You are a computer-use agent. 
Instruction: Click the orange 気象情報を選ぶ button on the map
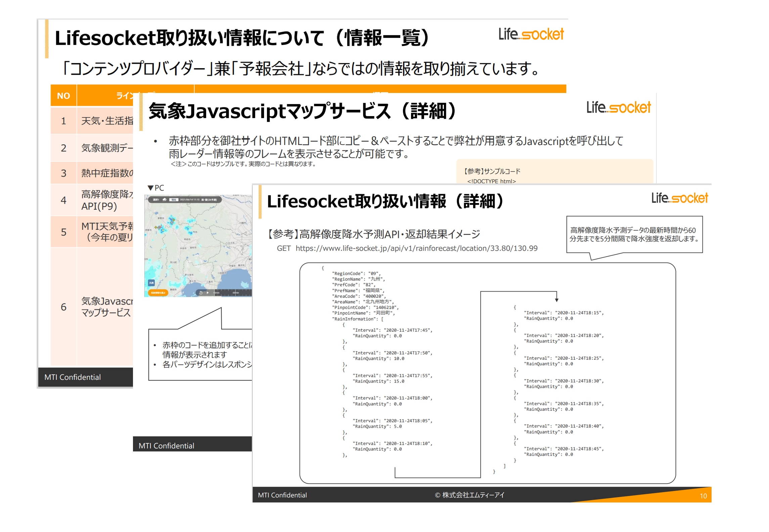158,293
